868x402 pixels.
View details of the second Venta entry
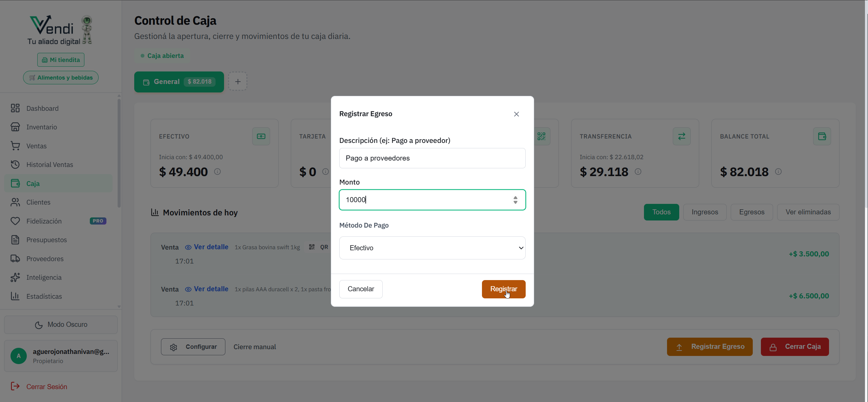tap(207, 289)
